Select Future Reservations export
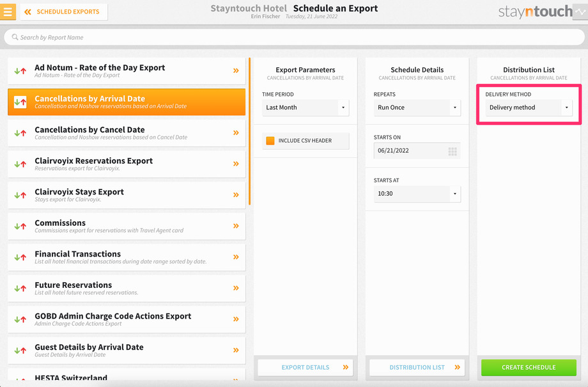Viewport: 588px width, 387px height. tap(127, 288)
